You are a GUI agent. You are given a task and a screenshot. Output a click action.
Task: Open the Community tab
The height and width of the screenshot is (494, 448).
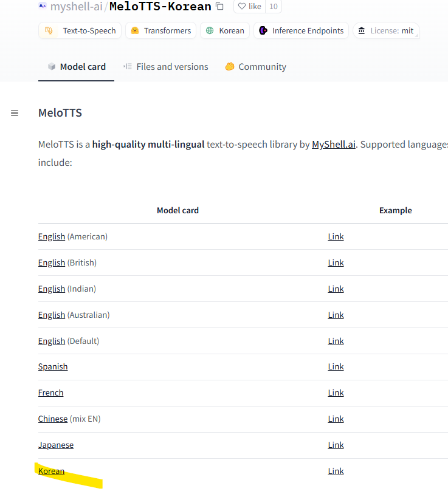point(255,67)
